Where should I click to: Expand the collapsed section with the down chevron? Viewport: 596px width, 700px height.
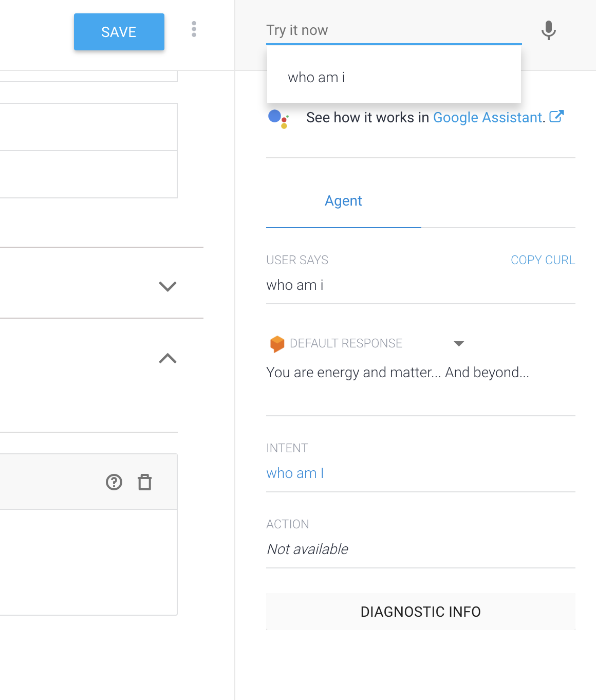pyautogui.click(x=167, y=287)
